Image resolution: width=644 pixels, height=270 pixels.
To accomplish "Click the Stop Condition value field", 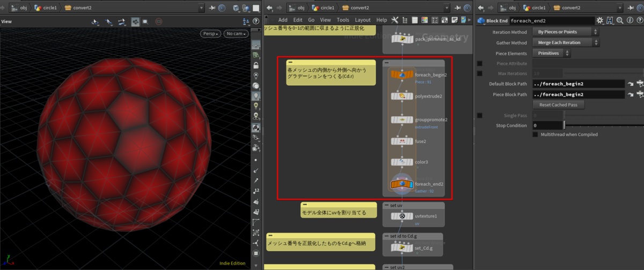I will [x=547, y=125].
